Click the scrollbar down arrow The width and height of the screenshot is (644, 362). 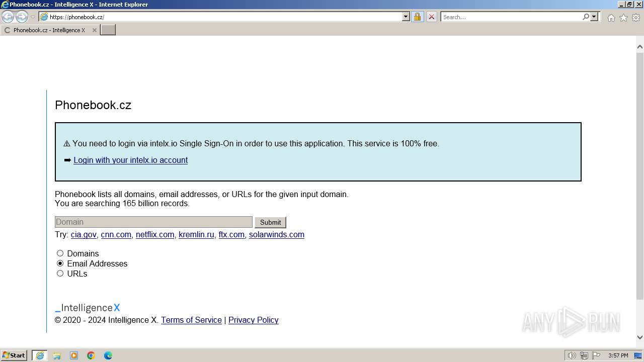(x=640, y=337)
